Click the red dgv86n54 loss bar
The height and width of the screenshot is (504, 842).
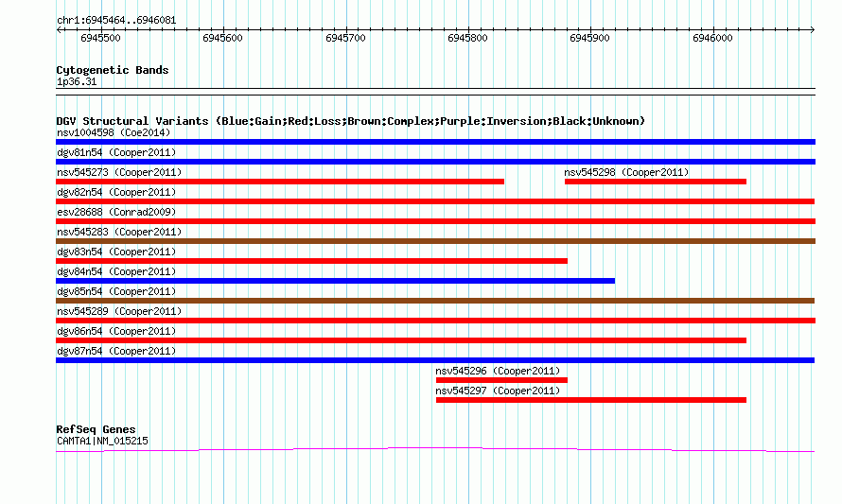(401, 340)
